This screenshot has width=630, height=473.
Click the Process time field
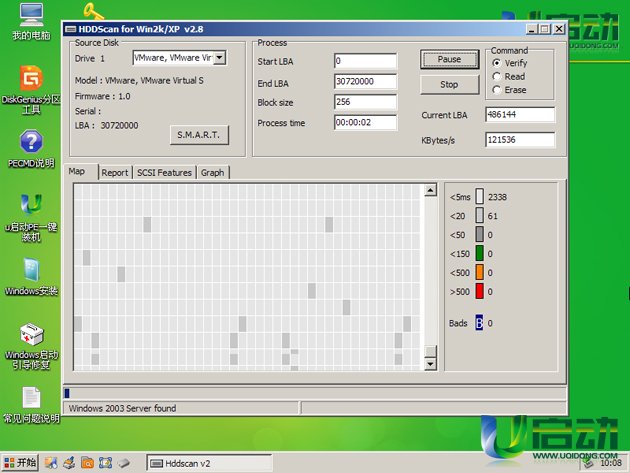(365, 122)
